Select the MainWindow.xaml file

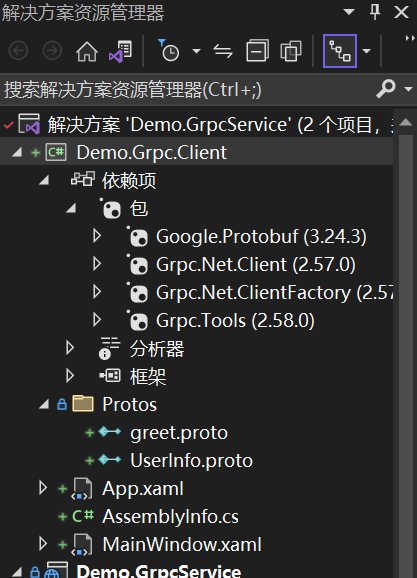(182, 545)
